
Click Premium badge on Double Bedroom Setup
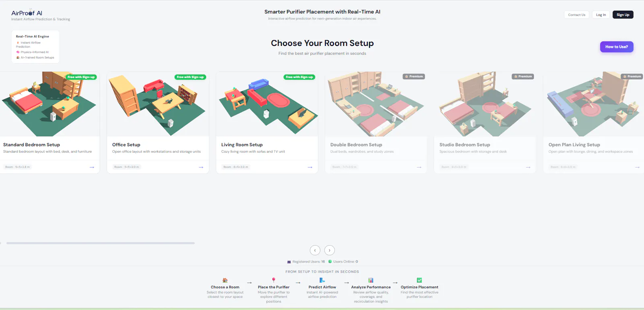pos(414,76)
